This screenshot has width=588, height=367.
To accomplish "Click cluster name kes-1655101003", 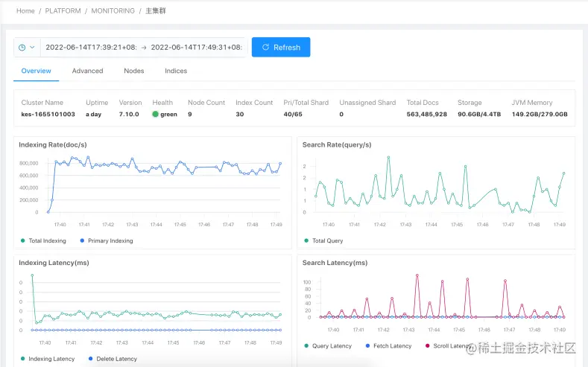I will pos(48,114).
